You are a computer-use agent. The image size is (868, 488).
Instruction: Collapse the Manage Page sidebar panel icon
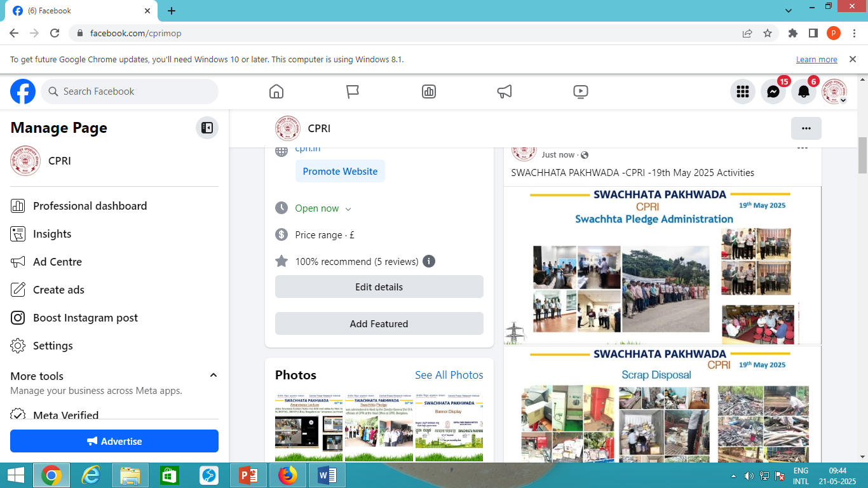point(207,128)
